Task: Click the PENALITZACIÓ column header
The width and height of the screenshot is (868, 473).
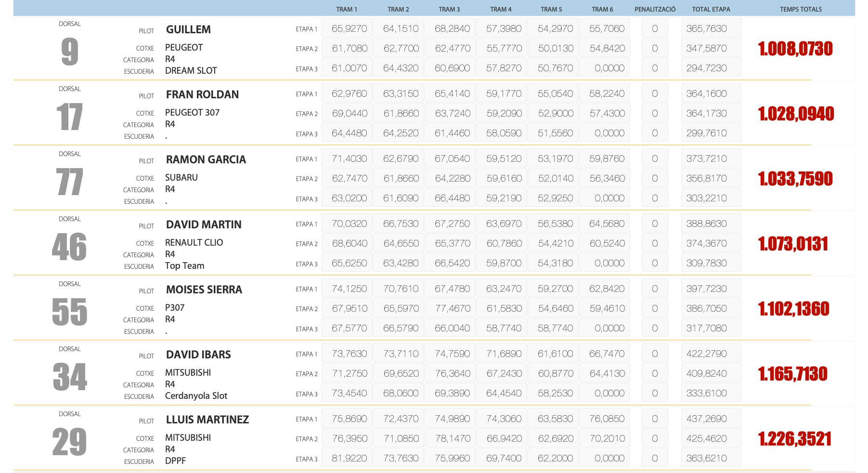Action: [x=655, y=9]
